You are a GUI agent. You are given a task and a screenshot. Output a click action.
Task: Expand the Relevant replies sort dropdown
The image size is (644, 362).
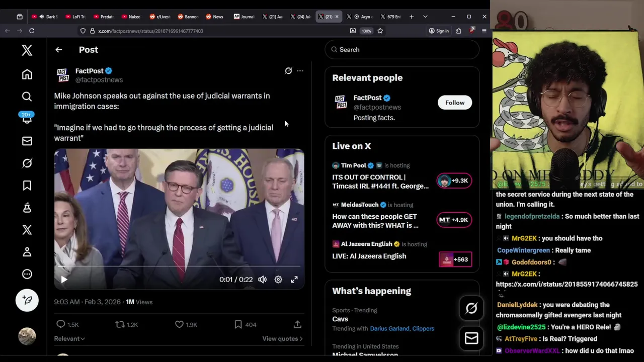(x=69, y=339)
